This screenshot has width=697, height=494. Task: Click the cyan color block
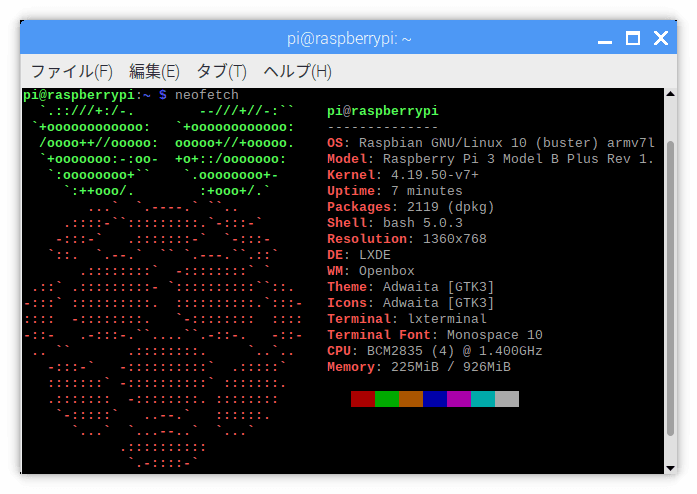[483, 399]
